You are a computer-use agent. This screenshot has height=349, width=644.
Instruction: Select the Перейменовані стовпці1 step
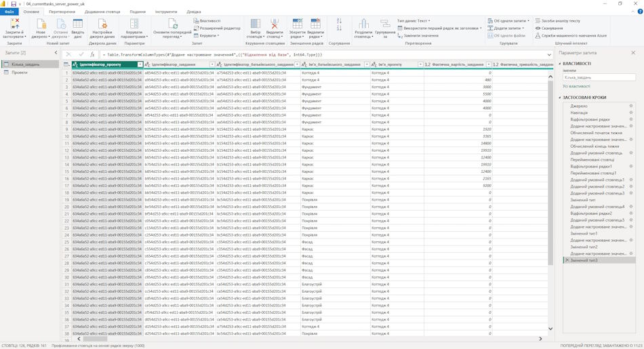pyautogui.click(x=599, y=173)
